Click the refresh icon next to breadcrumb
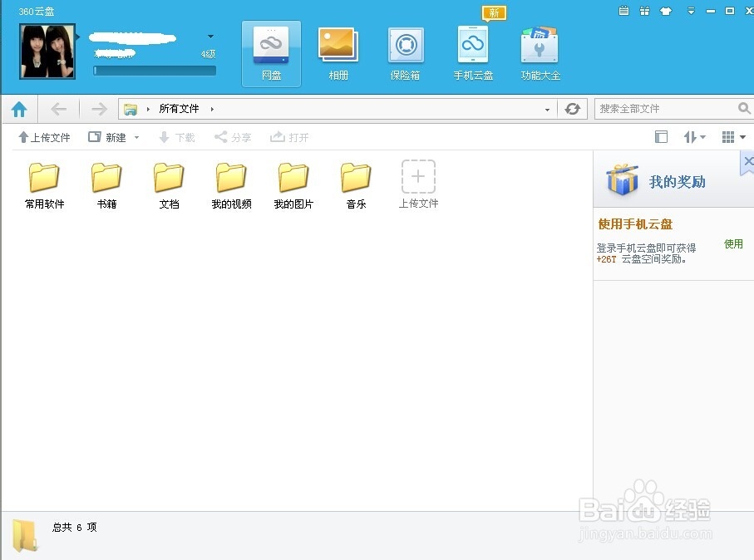This screenshot has width=754, height=560. click(x=573, y=108)
